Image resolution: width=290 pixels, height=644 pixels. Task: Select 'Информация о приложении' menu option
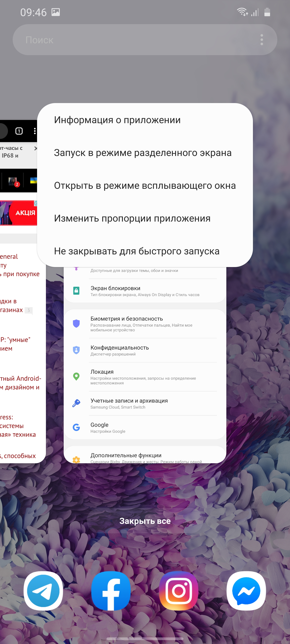tap(117, 120)
